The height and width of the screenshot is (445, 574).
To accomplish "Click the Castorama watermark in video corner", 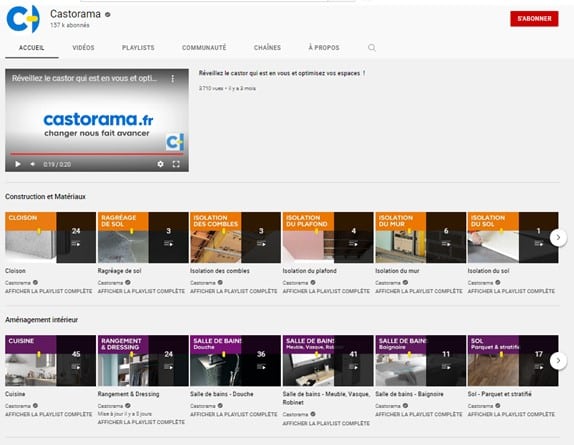I will (x=175, y=142).
